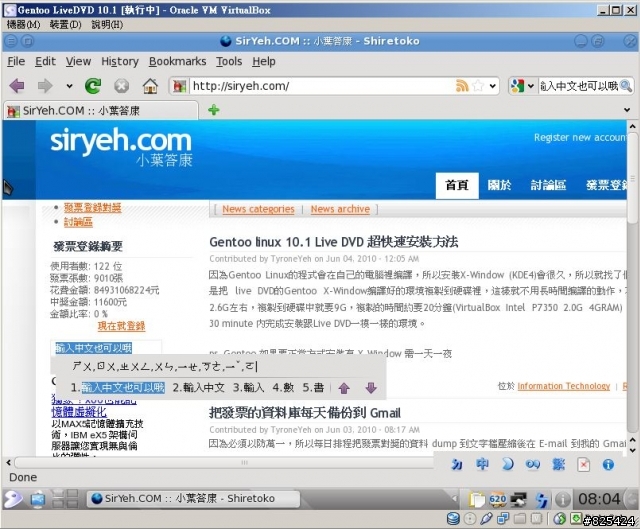The image size is (640, 529).
Task: Click the 討論區 sidebar link
Action: (x=78, y=222)
